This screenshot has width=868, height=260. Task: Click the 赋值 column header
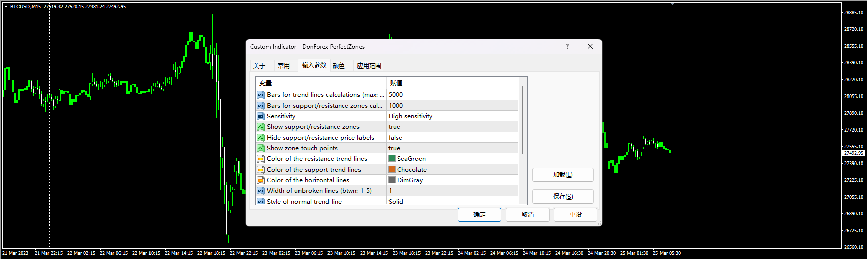pyautogui.click(x=452, y=83)
